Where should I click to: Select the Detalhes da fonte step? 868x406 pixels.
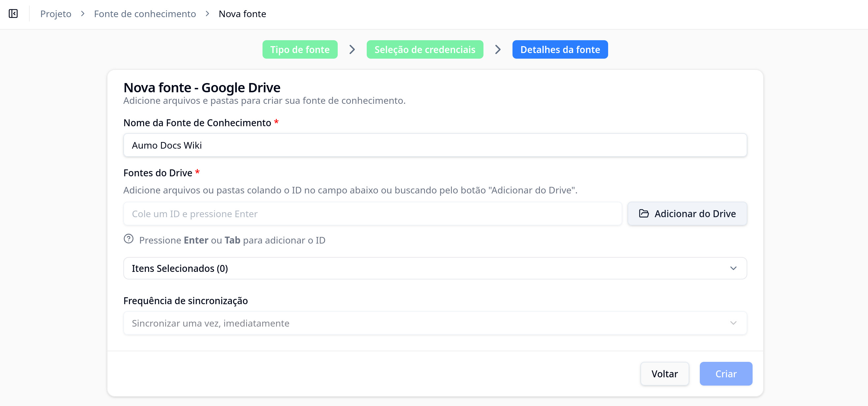click(560, 49)
